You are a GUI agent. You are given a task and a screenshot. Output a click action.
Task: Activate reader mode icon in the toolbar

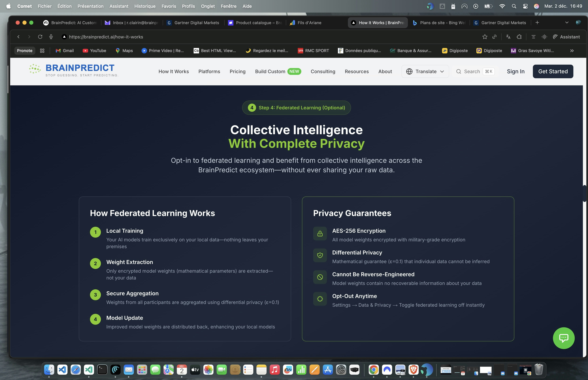point(533,37)
